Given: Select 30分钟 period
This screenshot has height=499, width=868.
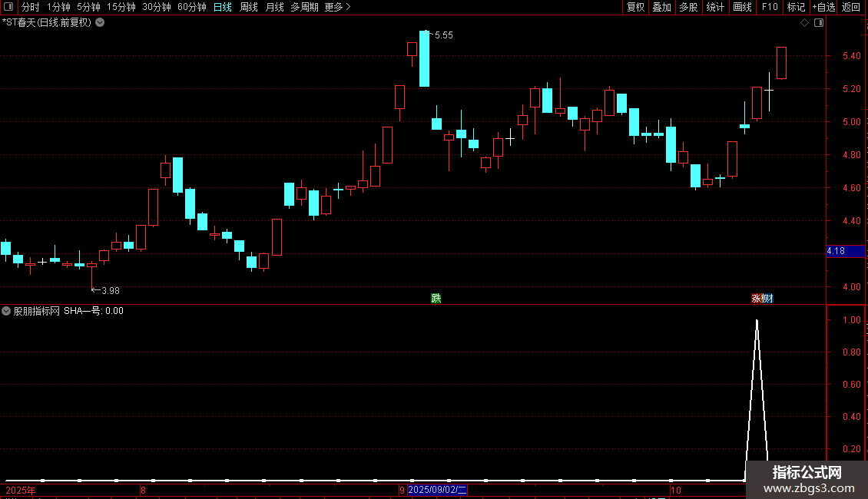Looking at the screenshot, I should point(157,7).
